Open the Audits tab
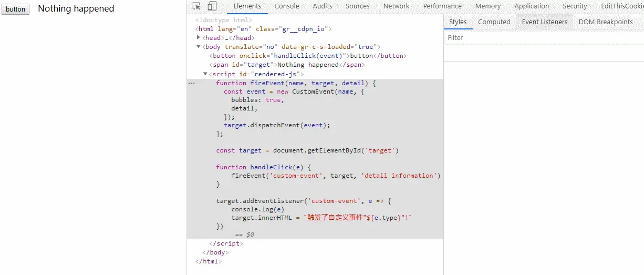The image size is (644, 275). click(x=323, y=6)
